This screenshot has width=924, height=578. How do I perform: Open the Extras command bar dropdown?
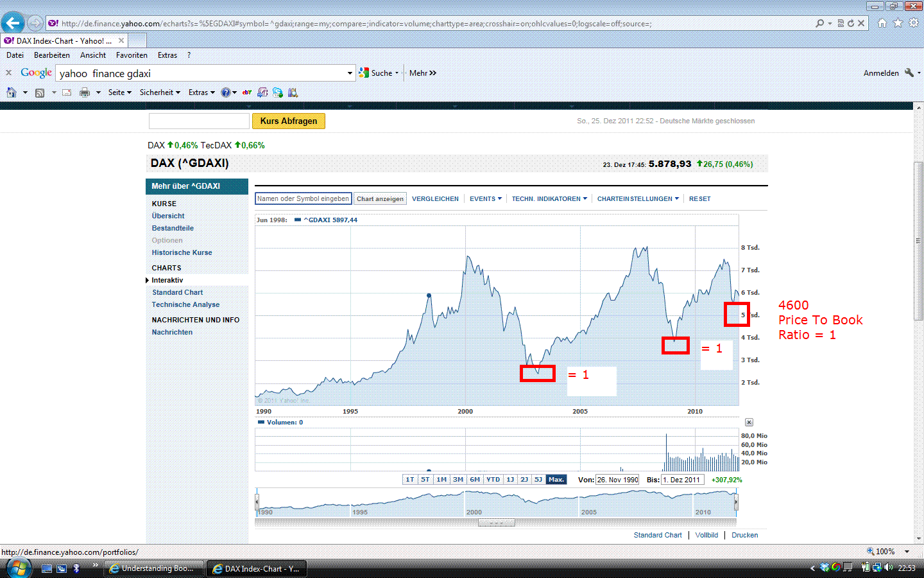pyautogui.click(x=202, y=92)
